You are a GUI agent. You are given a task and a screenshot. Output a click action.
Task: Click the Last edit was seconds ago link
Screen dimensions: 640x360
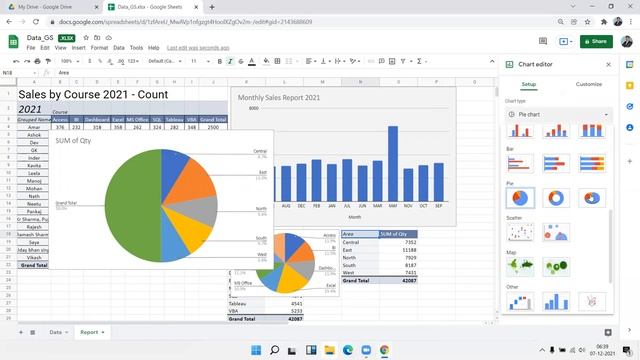pyautogui.click(x=198, y=48)
